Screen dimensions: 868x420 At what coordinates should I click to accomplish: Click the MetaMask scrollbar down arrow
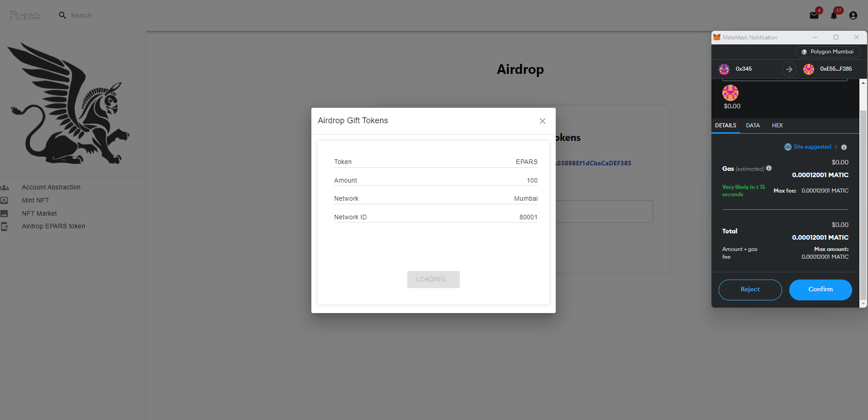863,304
